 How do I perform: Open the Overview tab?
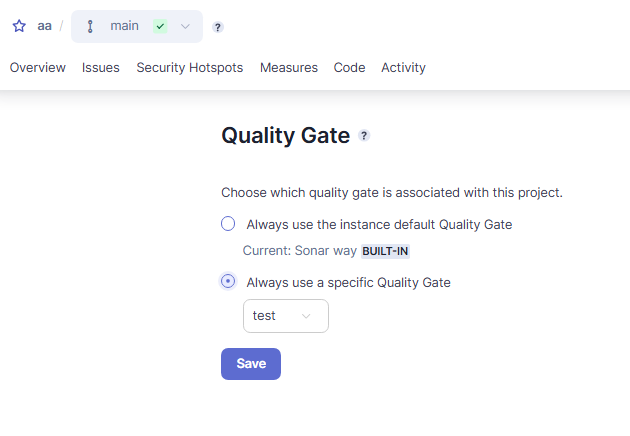(38, 68)
